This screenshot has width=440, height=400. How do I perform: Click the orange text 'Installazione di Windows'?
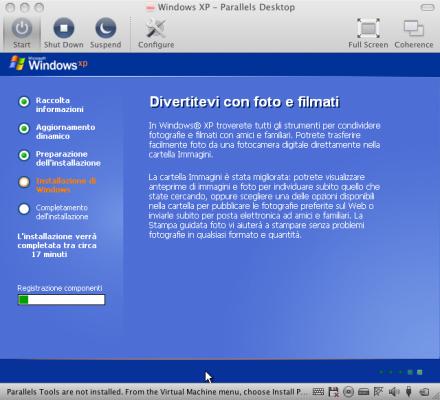pos(66,185)
